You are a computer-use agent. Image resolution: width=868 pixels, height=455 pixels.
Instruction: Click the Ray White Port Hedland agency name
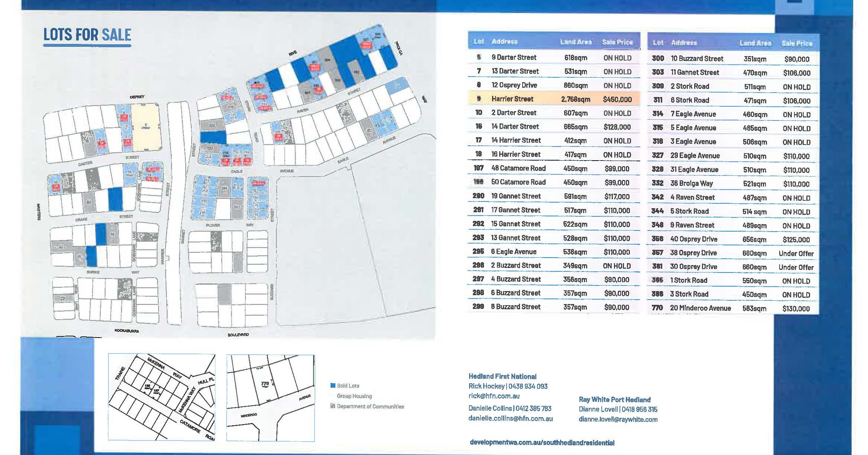tap(614, 400)
